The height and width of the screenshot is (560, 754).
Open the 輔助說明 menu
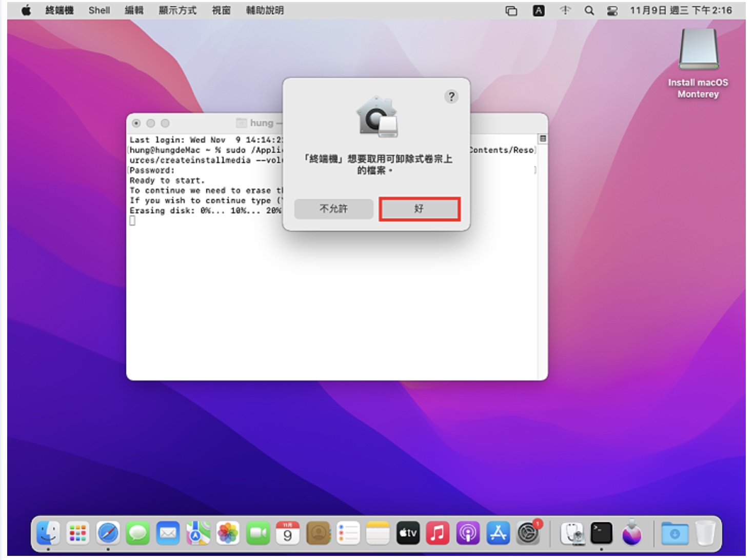point(265,10)
